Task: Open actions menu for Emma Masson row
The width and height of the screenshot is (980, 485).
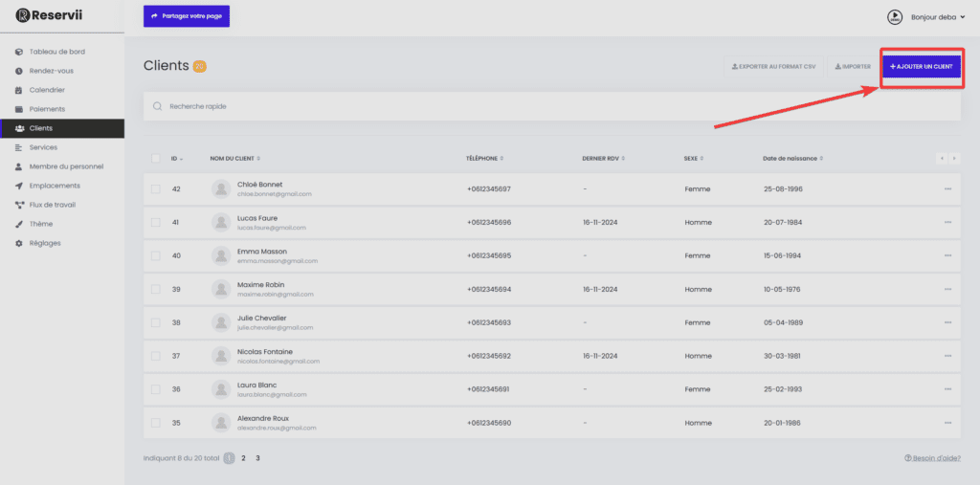Action: pyautogui.click(x=947, y=255)
